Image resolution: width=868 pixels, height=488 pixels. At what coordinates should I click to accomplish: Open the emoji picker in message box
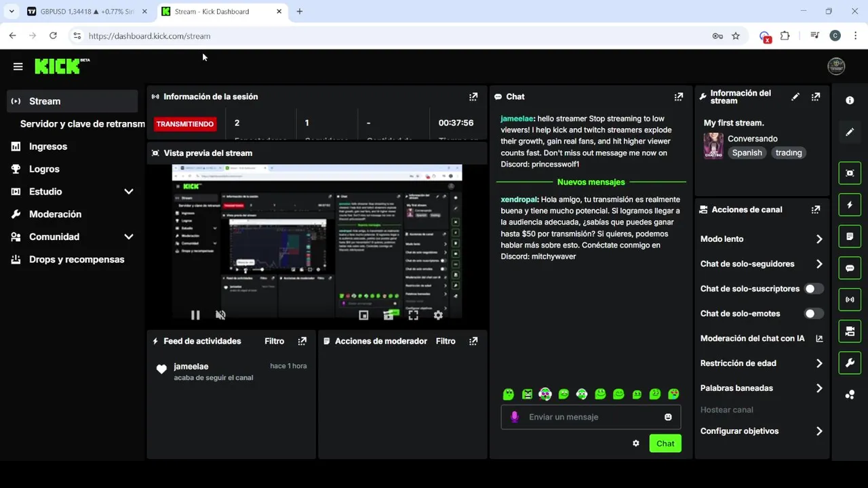coord(668,417)
